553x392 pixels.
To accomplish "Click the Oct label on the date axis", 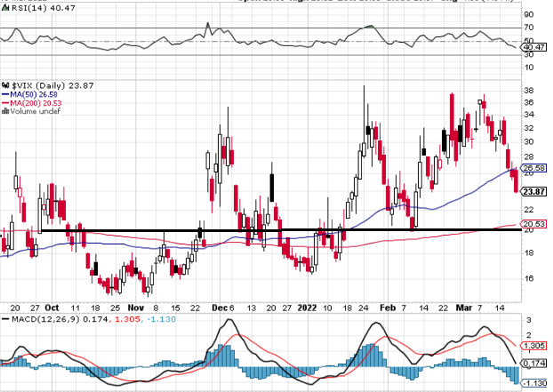I will pyautogui.click(x=52, y=308).
